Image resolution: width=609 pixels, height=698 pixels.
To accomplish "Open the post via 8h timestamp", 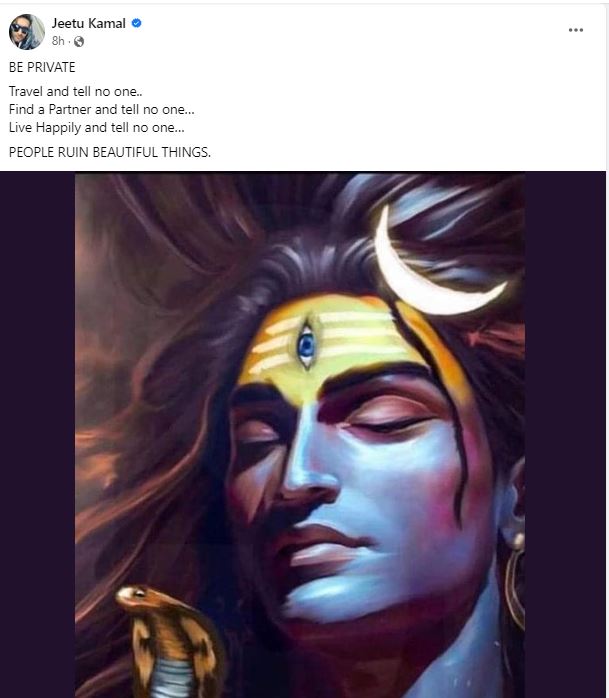I will (x=58, y=41).
